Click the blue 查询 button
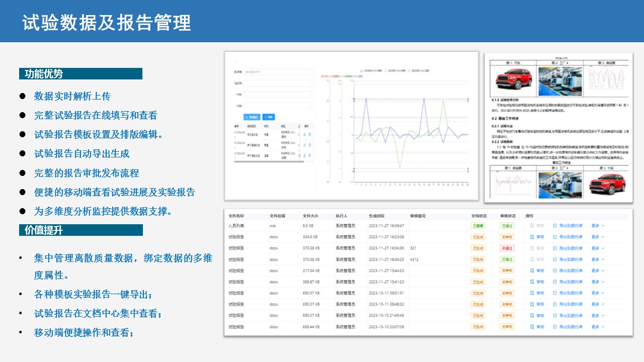The image size is (644, 362). (269, 117)
